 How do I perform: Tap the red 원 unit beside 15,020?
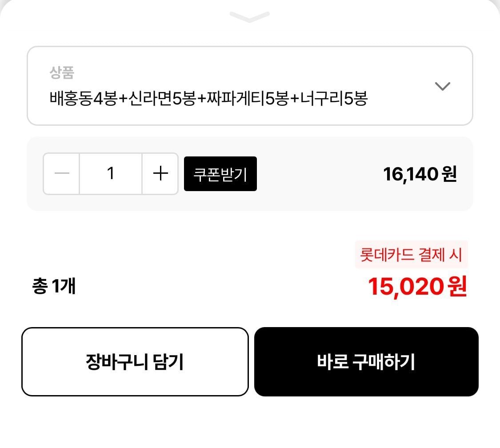[457, 287]
